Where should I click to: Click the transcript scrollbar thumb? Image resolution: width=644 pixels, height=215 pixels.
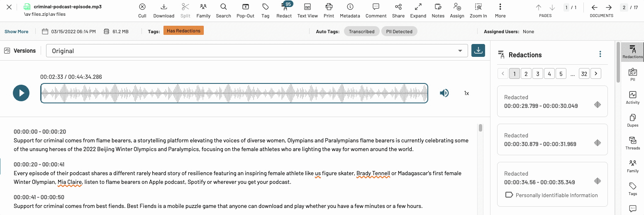[x=481, y=128]
